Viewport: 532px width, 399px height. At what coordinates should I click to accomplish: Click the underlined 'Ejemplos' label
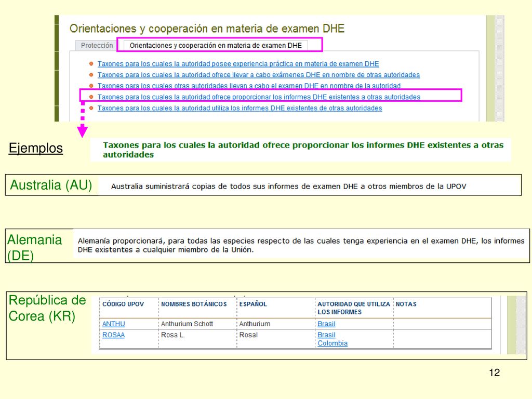tap(36, 148)
